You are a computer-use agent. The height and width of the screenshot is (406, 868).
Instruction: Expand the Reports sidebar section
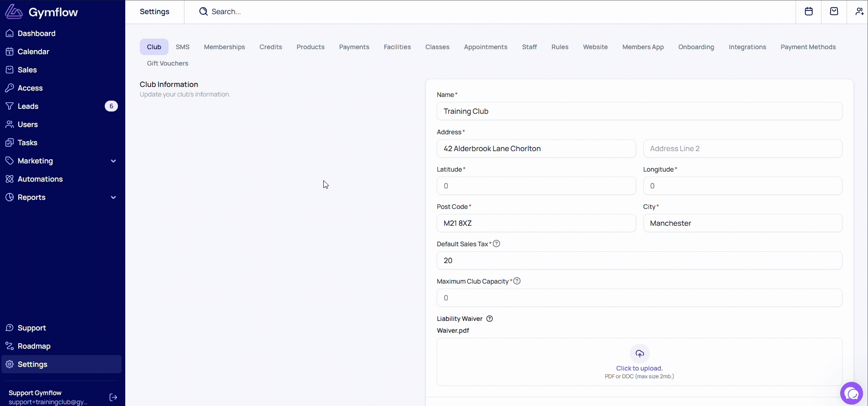113,197
